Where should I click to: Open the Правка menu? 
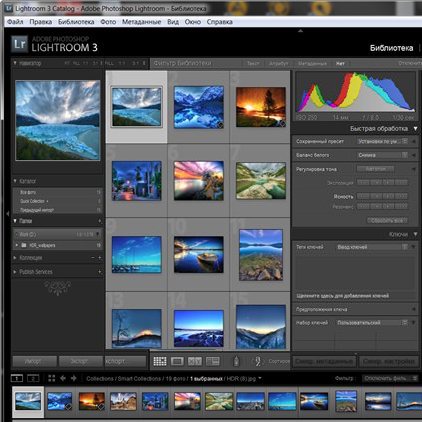[40, 22]
